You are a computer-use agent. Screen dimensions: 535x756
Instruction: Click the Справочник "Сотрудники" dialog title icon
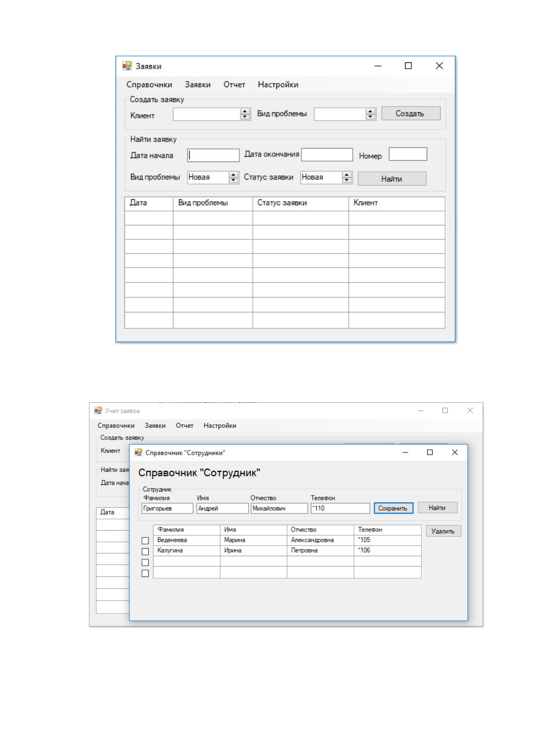[138, 453]
